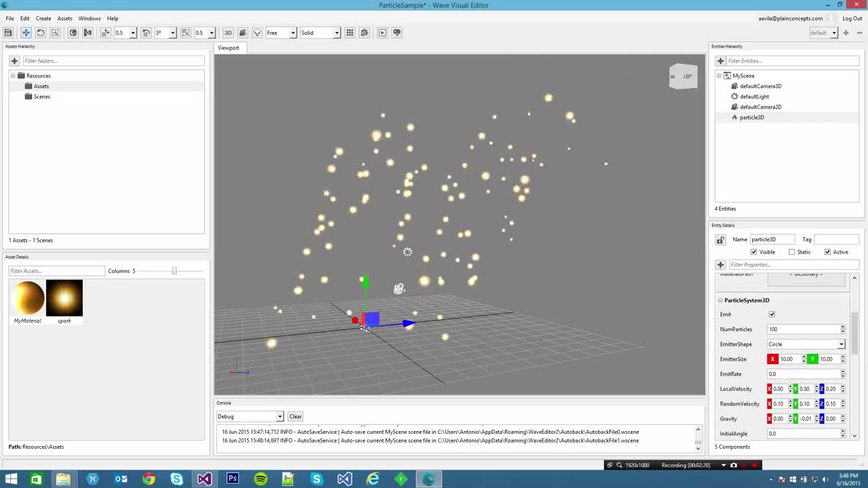The image size is (868, 488).
Task: Select the spark asset thumbnail
Action: [x=64, y=298]
